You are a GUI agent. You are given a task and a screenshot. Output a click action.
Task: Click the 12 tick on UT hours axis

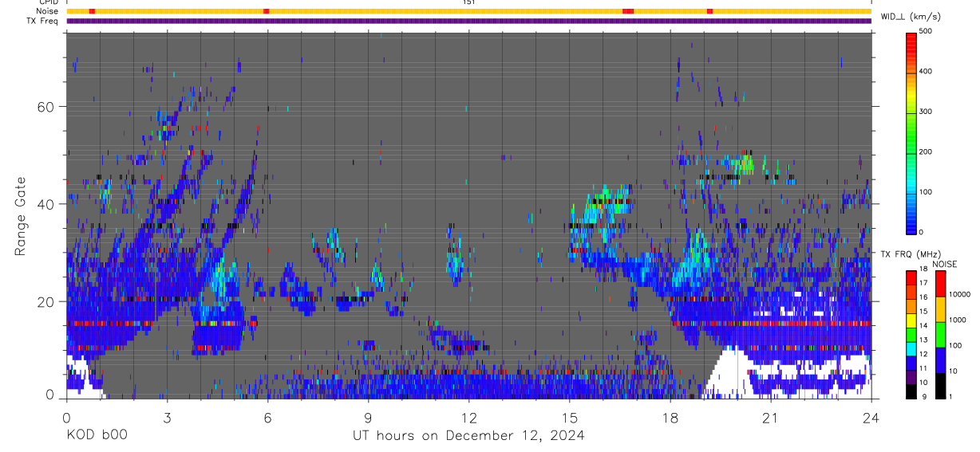(468, 417)
